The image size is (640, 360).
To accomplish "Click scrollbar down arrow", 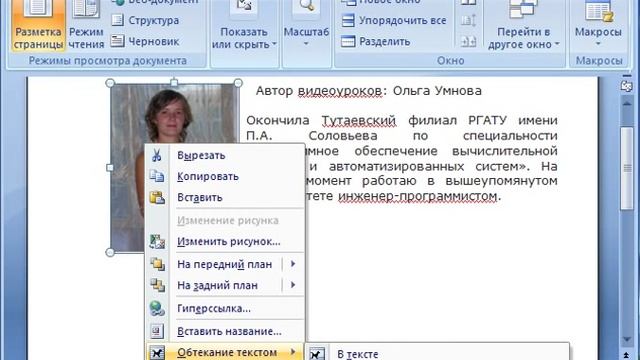I will pyautogui.click(x=627, y=340).
